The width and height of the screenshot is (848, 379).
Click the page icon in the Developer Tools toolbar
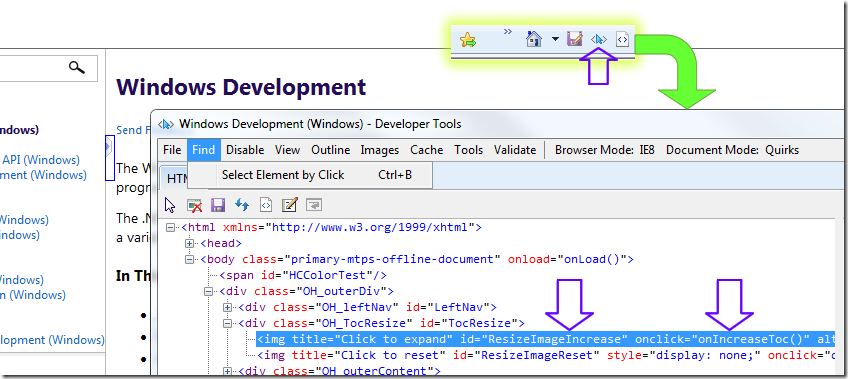click(x=266, y=205)
